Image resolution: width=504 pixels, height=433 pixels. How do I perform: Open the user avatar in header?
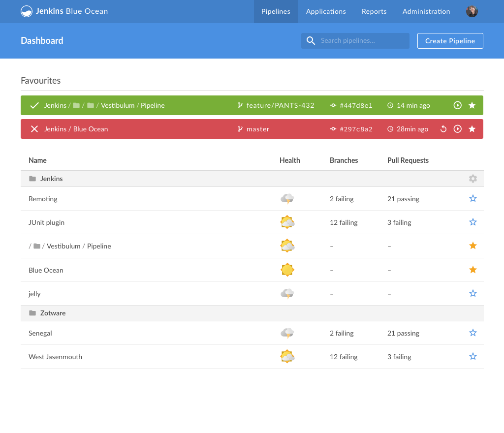pyautogui.click(x=472, y=11)
